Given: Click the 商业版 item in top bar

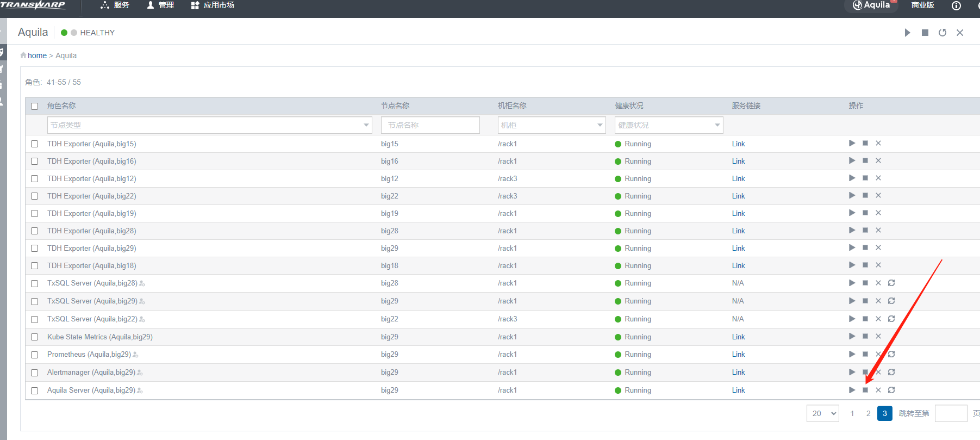Looking at the screenshot, I should tap(923, 5).
